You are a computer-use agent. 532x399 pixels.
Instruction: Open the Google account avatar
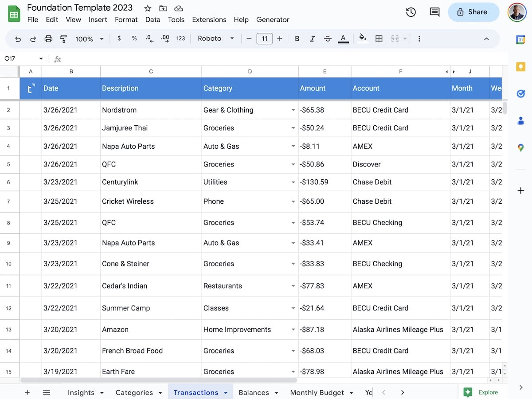tap(517, 12)
